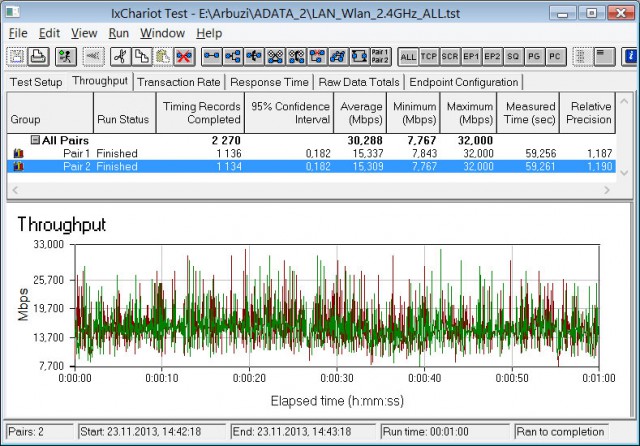Click the Run Status column header

pos(124,113)
